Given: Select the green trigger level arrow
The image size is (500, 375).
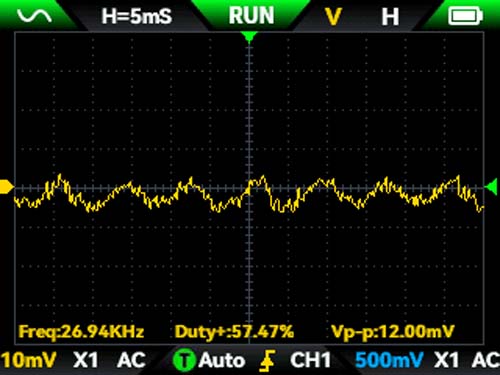Looking at the screenshot, I should tap(491, 187).
